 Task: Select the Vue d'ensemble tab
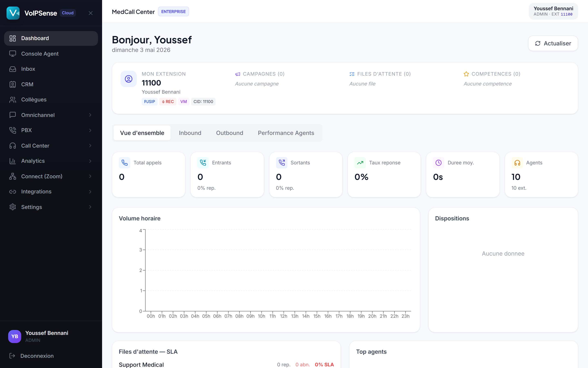pos(142,133)
